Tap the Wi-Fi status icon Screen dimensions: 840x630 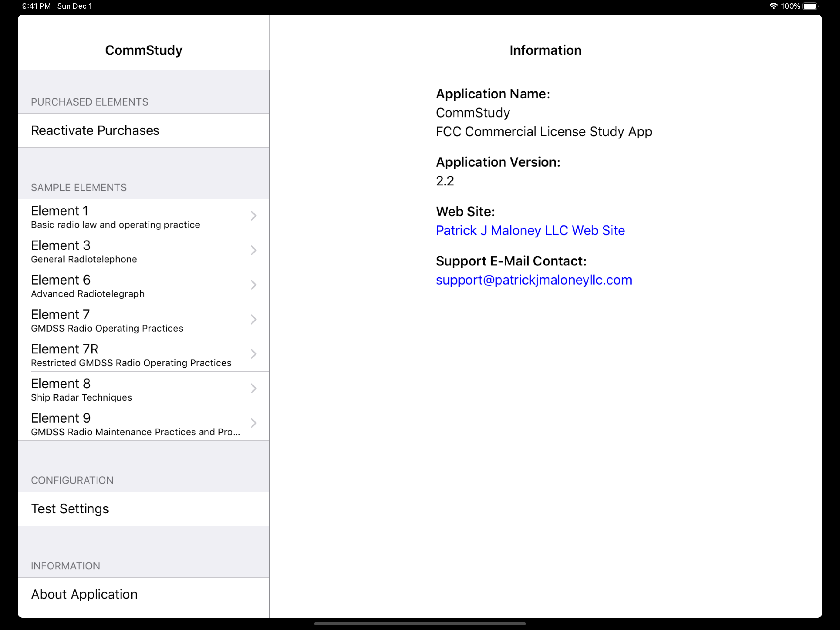pyautogui.click(x=773, y=6)
